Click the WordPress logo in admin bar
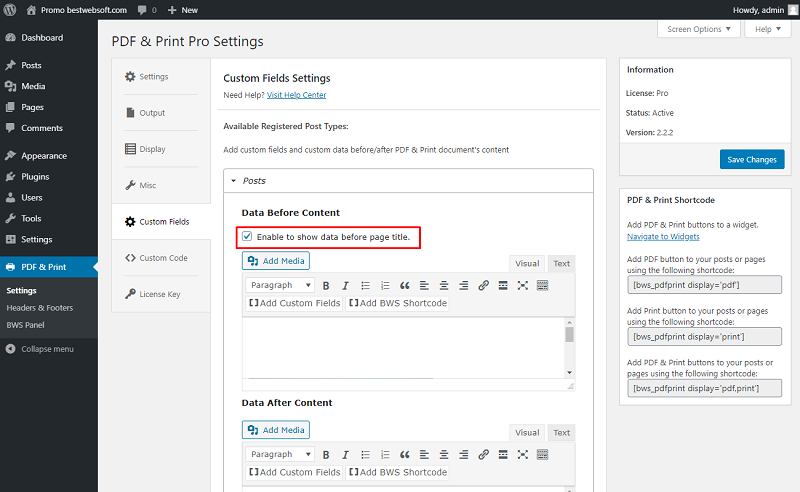This screenshot has height=492, width=800. pos(10,10)
